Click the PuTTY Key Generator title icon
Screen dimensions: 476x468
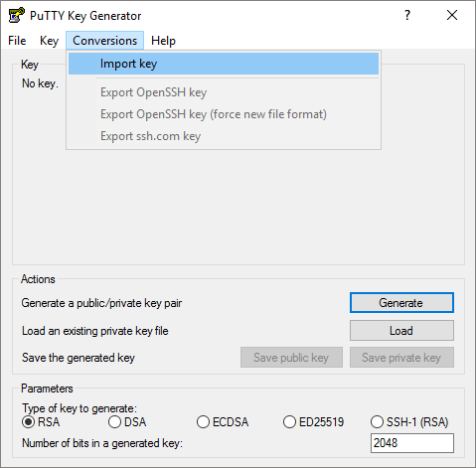pos(17,15)
